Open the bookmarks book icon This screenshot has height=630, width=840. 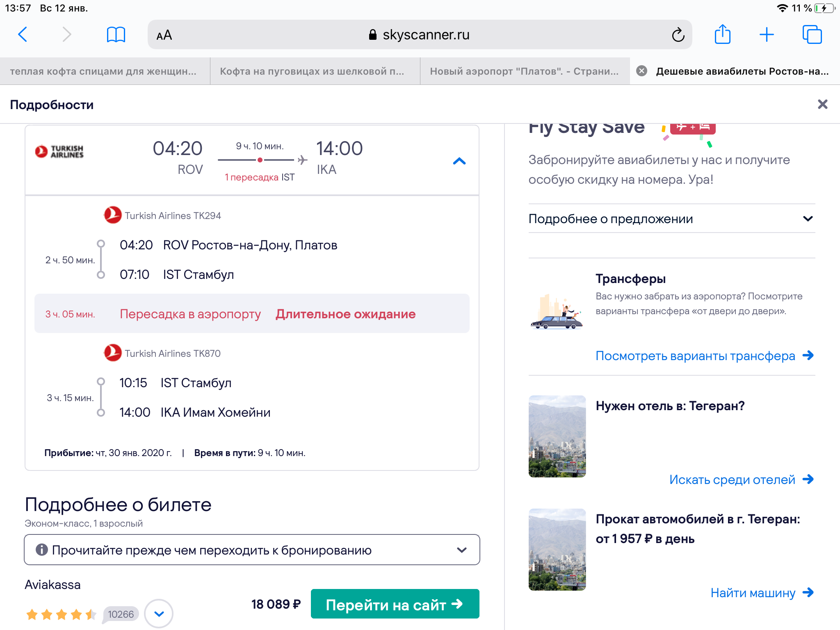pyautogui.click(x=116, y=34)
